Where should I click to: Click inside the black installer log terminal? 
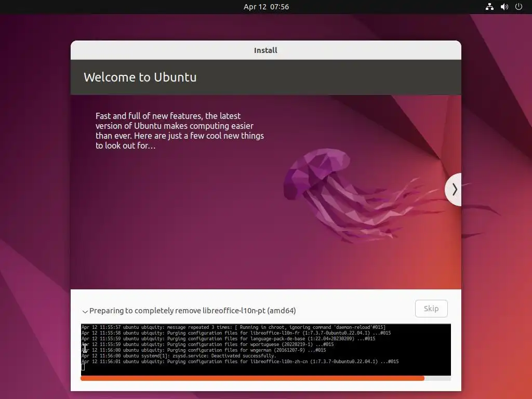[265, 350]
